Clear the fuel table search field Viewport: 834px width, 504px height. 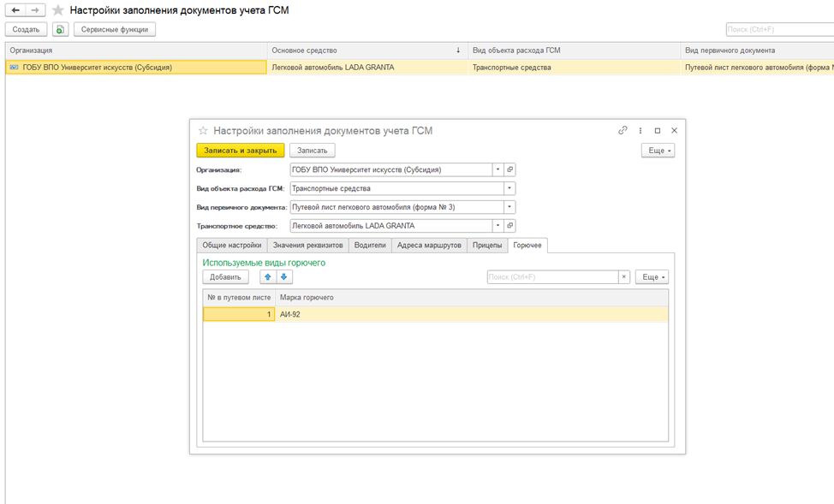coord(624,277)
